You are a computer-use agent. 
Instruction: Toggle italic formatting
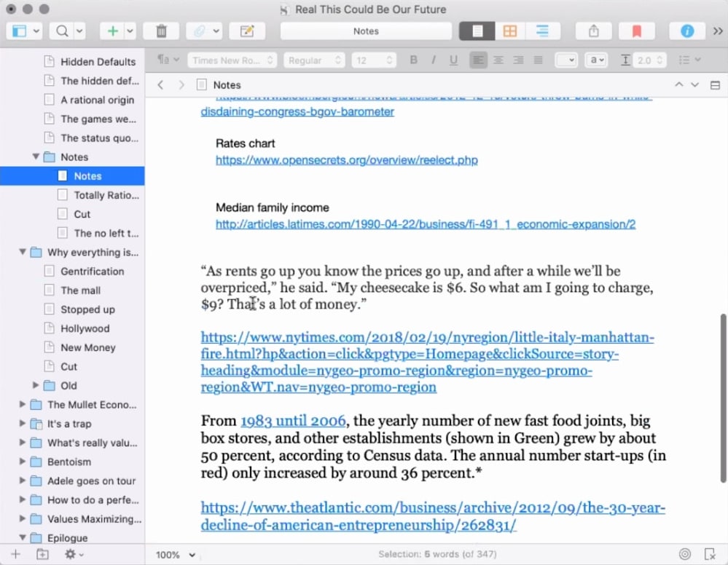click(434, 60)
